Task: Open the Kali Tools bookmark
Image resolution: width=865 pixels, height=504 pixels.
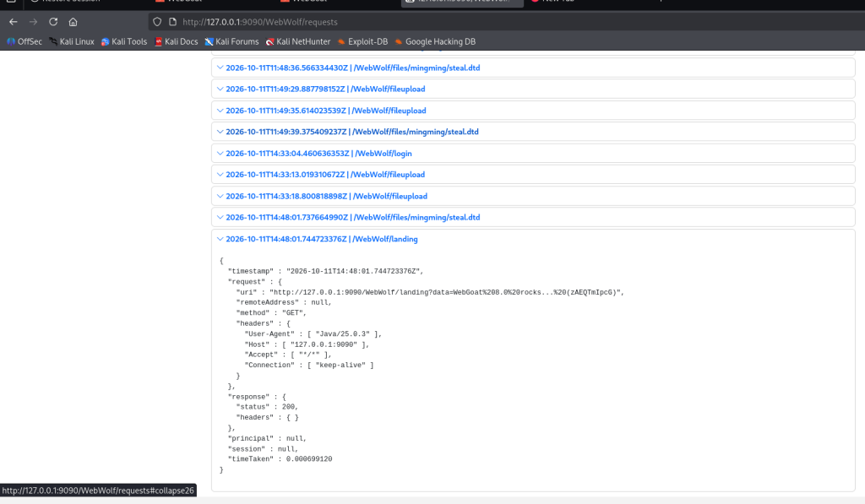Action: [x=124, y=41]
